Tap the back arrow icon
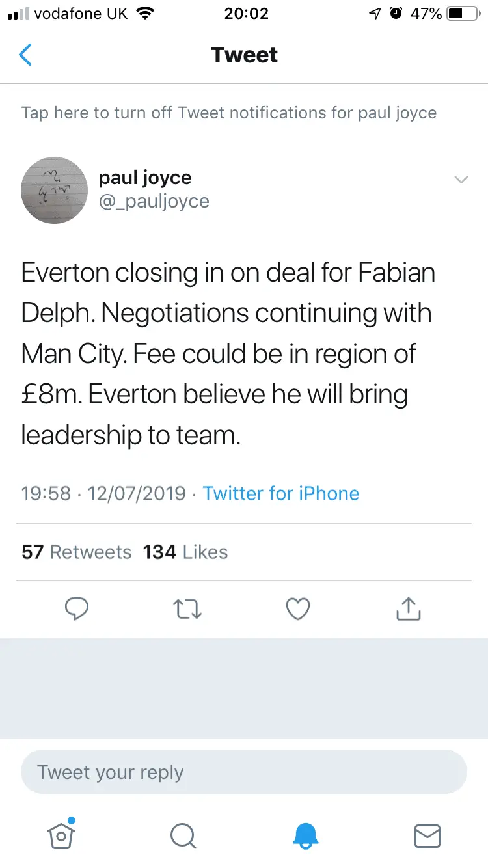The image size is (488, 868). [x=25, y=55]
